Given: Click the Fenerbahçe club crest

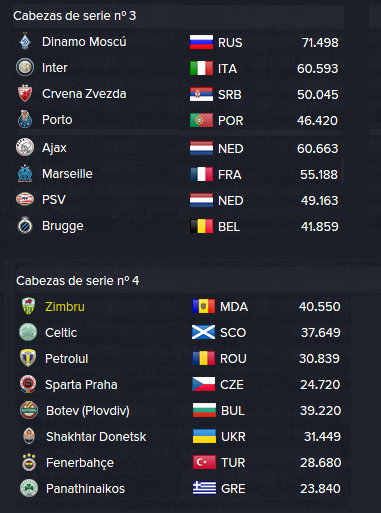Looking at the screenshot, I should pos(29,462).
